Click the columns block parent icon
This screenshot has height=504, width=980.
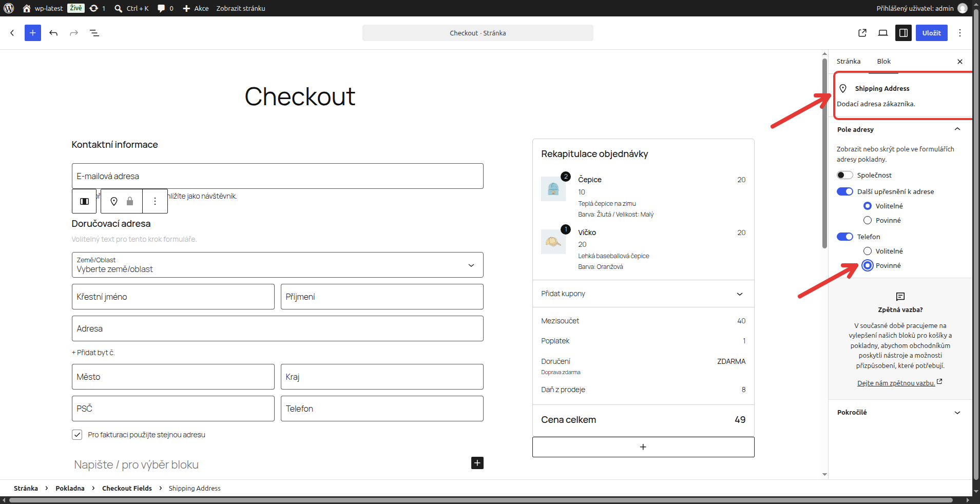point(84,201)
